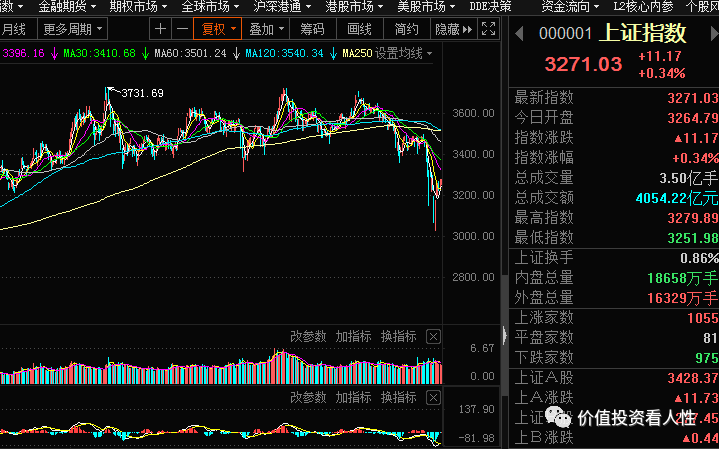Click 3600.00 price axis label

click(473, 113)
